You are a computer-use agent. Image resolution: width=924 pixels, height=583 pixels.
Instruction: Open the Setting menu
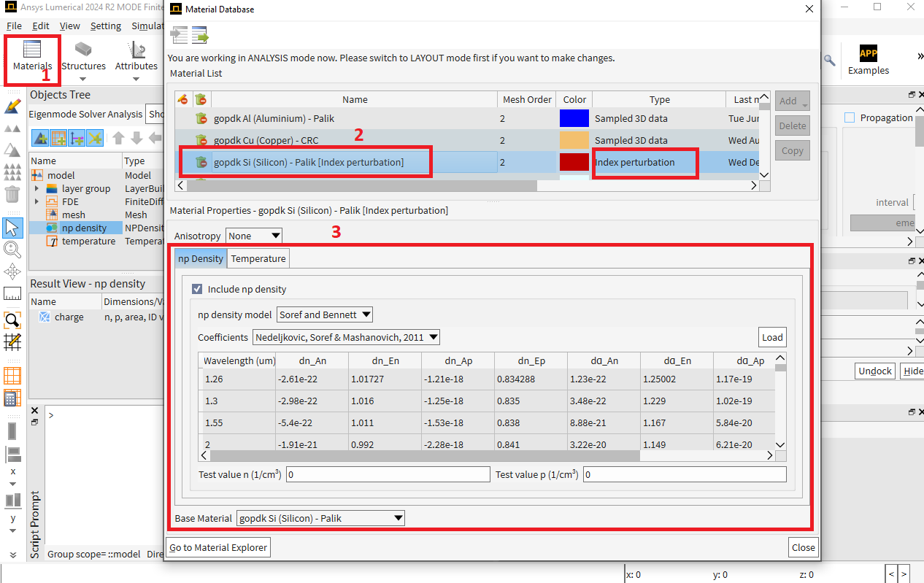tap(106, 26)
